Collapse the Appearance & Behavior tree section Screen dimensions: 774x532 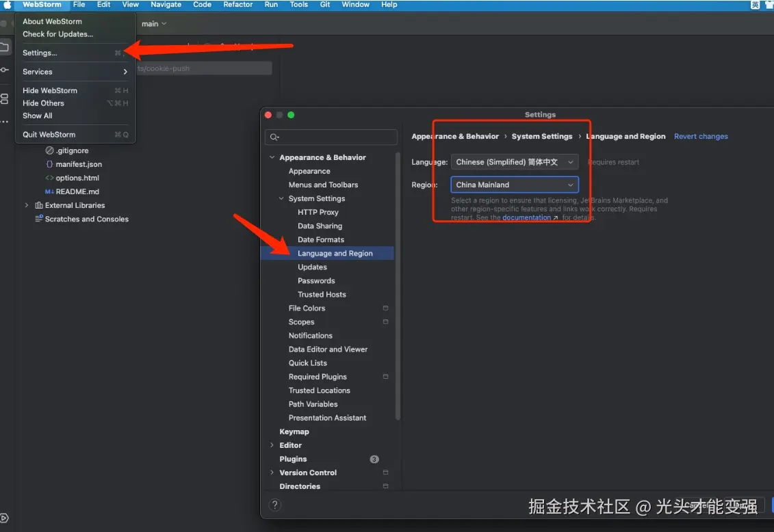click(272, 157)
